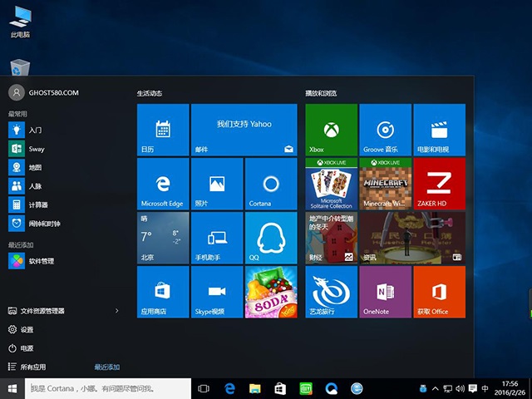This screenshot has width=532, height=399.
Task: Show hidden system tray icons
Action: tap(436, 388)
